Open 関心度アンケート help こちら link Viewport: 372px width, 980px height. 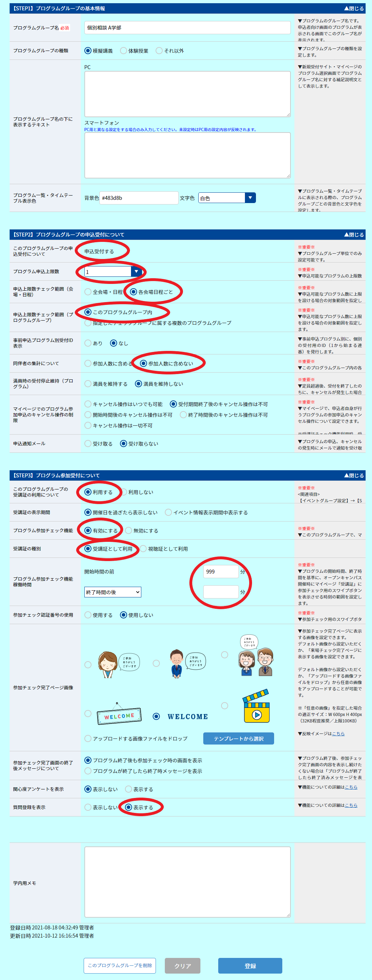point(351,787)
